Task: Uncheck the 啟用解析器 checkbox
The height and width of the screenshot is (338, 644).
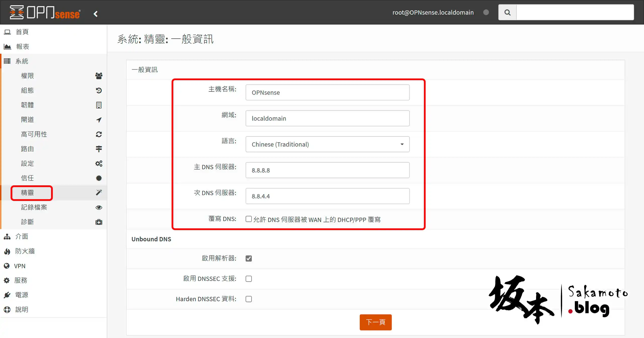Action: point(249,258)
